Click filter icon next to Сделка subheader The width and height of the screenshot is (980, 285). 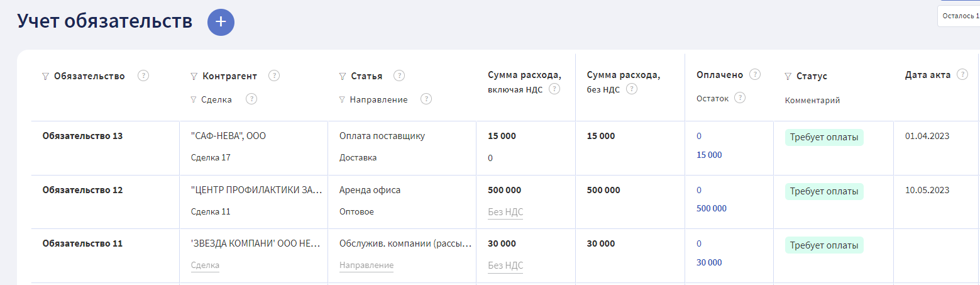pos(194,99)
